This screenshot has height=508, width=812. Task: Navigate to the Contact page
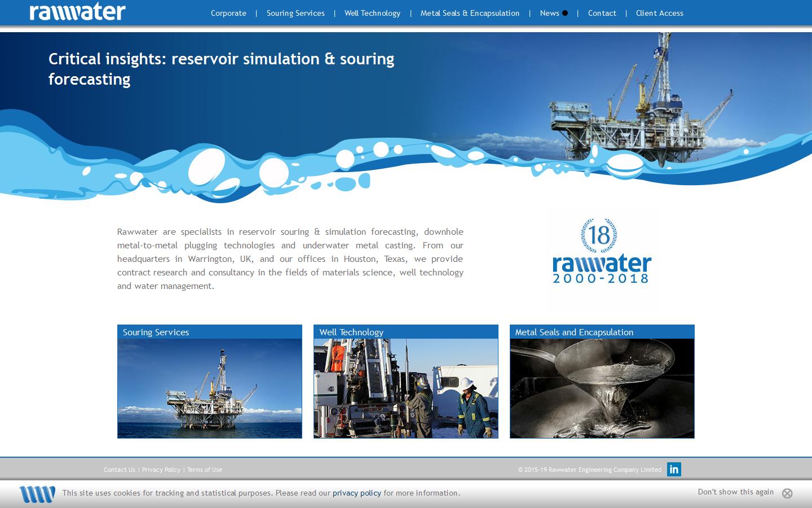[602, 13]
